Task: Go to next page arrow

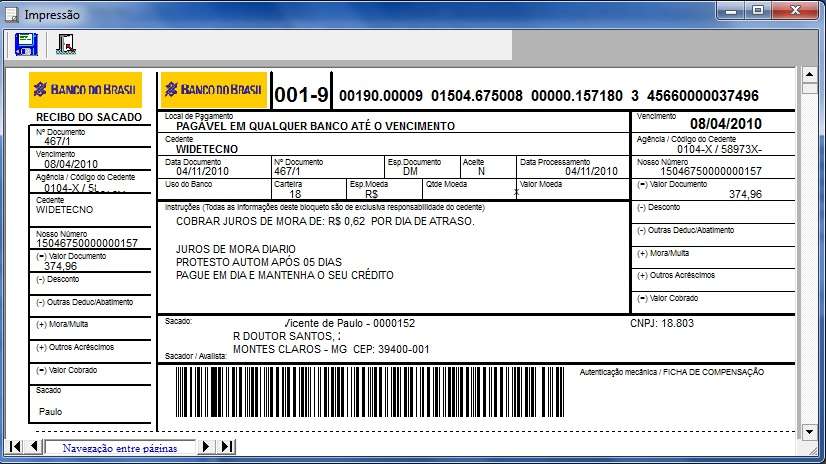Action: click(206, 447)
